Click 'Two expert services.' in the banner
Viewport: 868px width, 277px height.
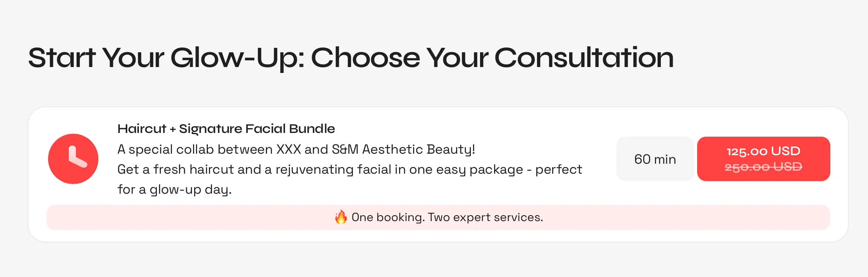(x=486, y=217)
